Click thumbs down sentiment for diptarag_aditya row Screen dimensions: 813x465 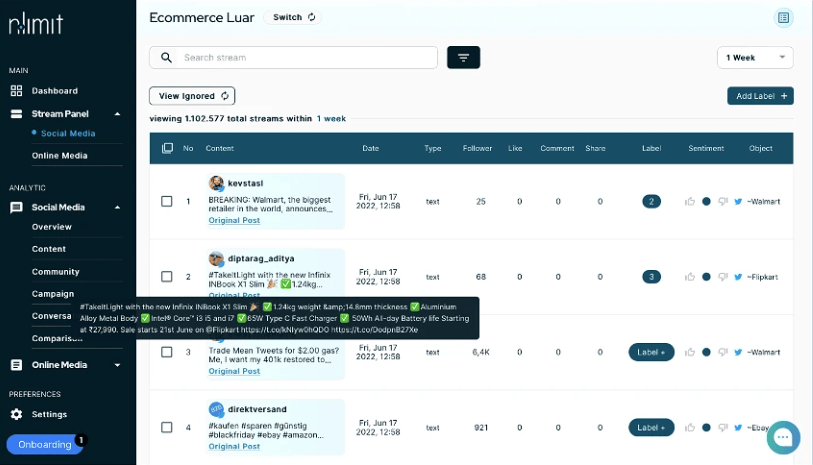[723, 277]
